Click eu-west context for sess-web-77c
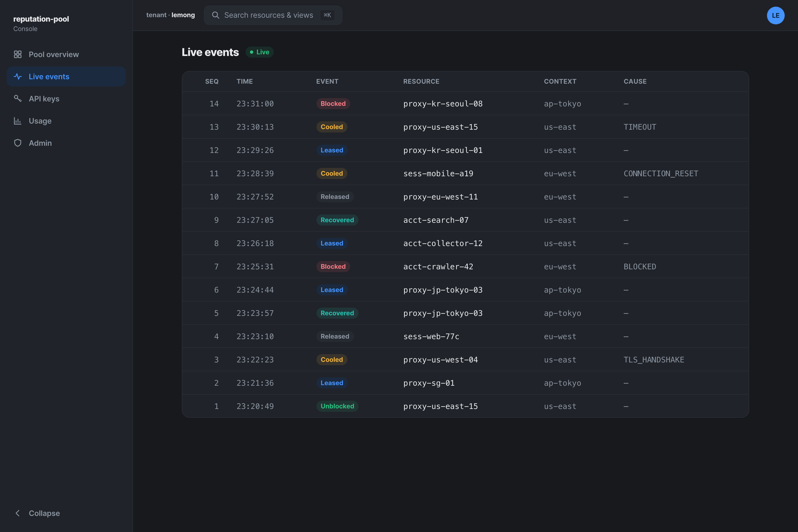This screenshot has width=798, height=532. (x=560, y=337)
